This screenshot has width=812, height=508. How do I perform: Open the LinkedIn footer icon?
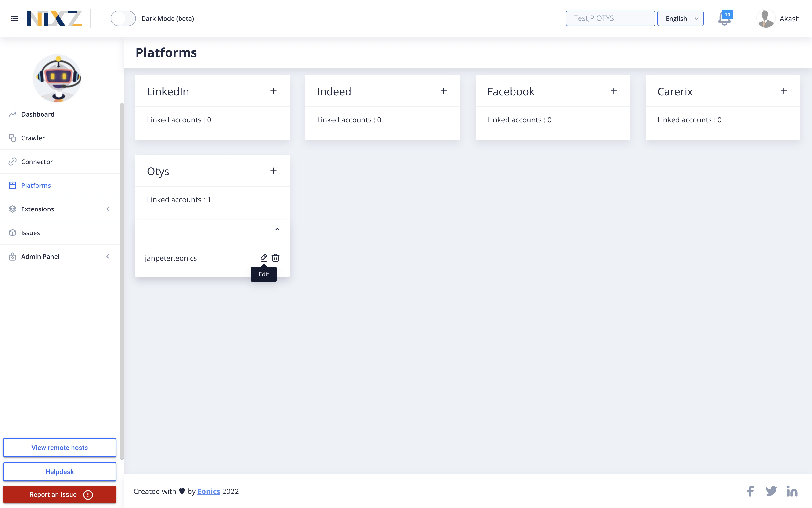click(x=792, y=491)
